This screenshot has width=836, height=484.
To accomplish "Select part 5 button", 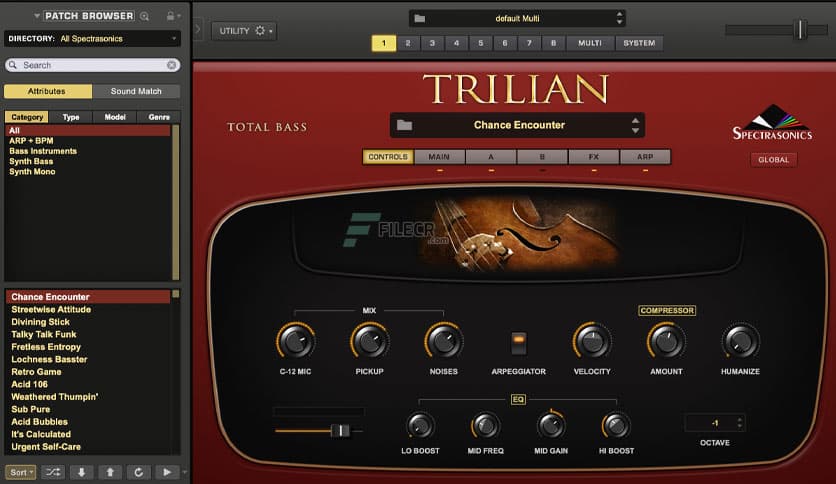I will point(480,43).
